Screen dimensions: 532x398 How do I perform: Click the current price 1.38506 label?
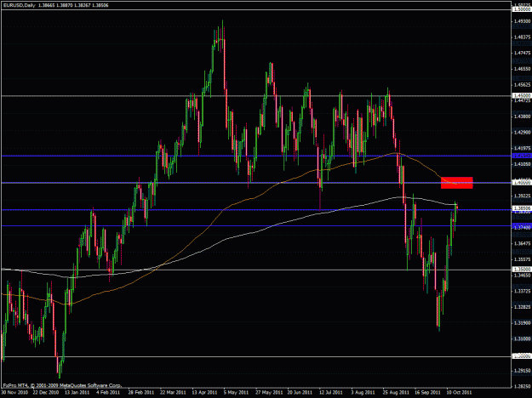coord(522,208)
